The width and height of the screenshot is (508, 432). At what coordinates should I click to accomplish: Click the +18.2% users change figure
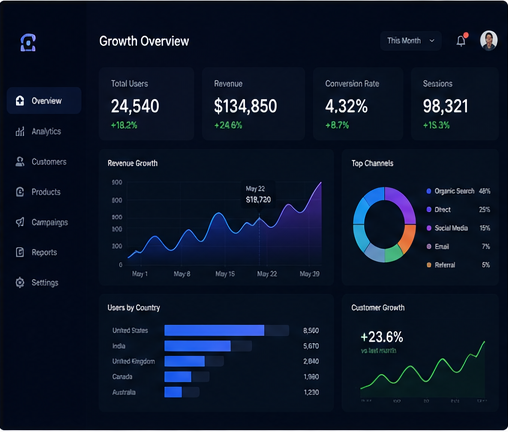point(124,125)
